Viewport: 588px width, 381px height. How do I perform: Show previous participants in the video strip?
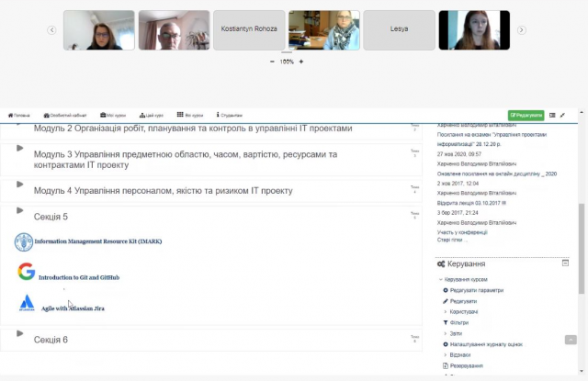51,30
